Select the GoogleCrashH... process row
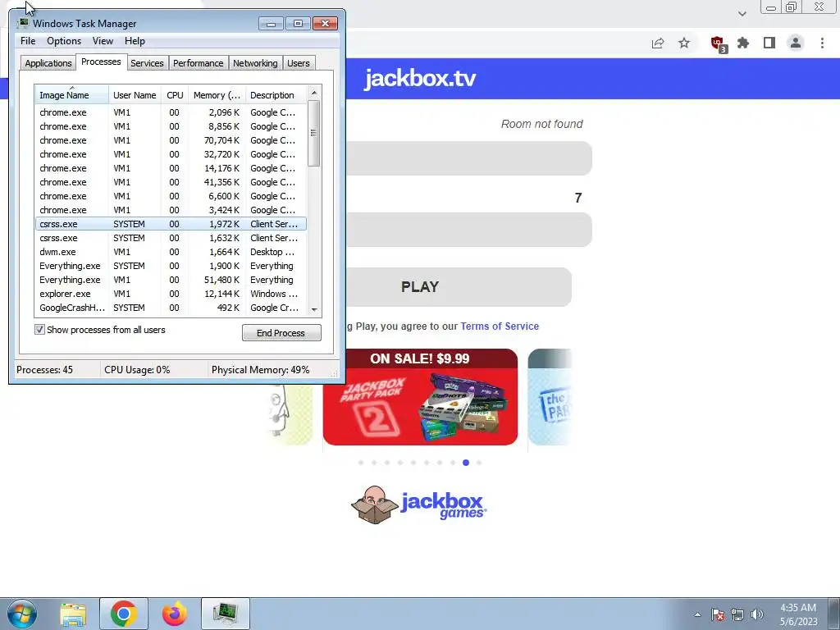Screen dimensions: 840x630 [171, 308]
